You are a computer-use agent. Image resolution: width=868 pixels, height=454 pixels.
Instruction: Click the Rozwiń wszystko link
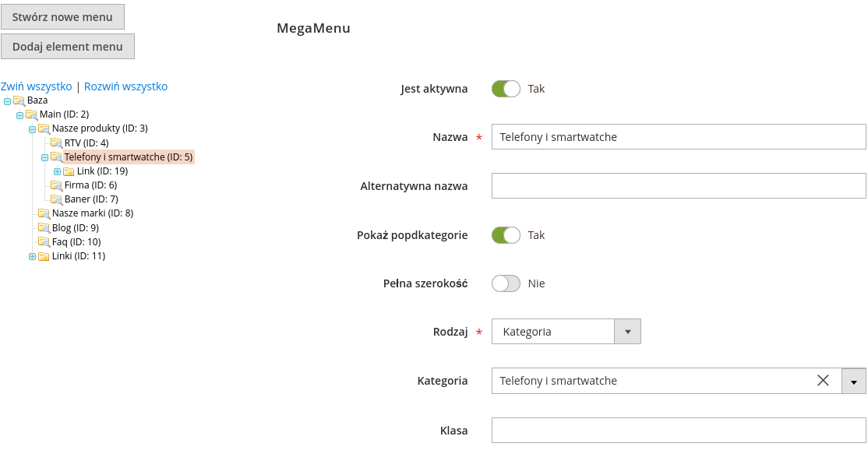point(125,86)
